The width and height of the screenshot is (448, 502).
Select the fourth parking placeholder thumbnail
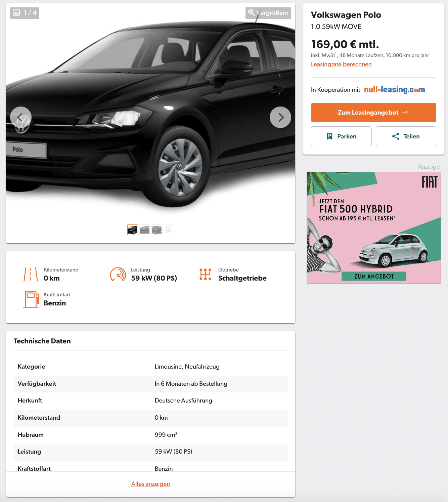tap(169, 230)
